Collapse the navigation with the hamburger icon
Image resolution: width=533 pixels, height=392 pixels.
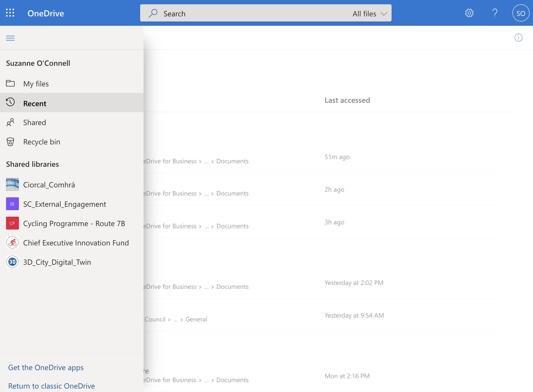(x=10, y=38)
